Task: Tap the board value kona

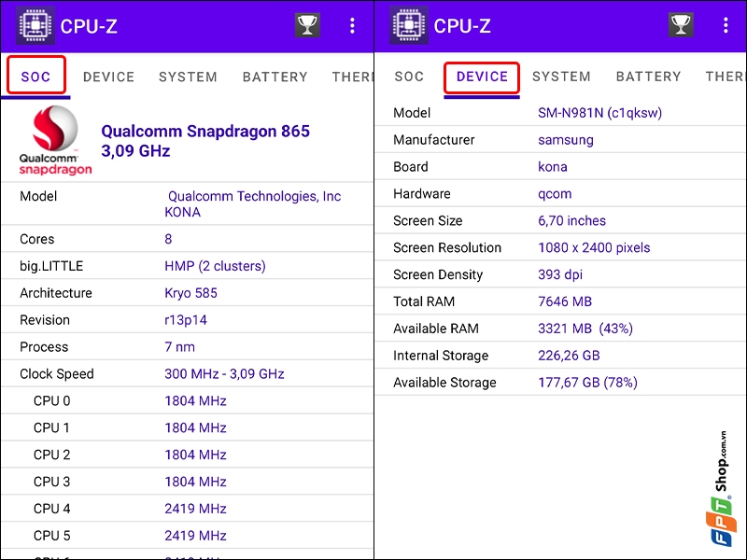Action: (553, 167)
